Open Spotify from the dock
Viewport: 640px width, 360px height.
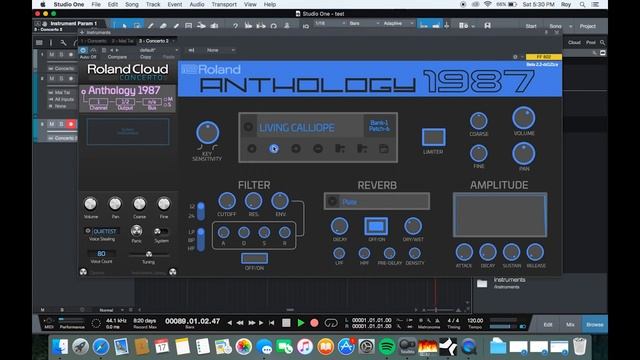387,347
